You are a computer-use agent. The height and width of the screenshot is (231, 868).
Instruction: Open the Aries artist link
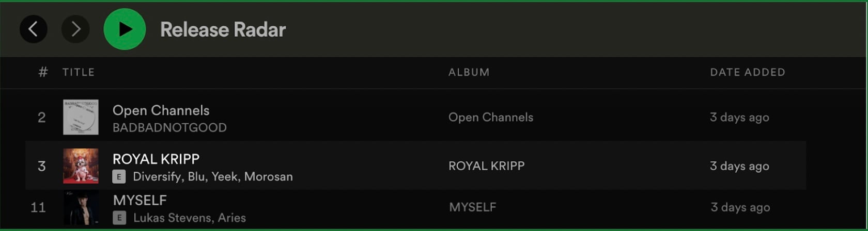point(231,218)
